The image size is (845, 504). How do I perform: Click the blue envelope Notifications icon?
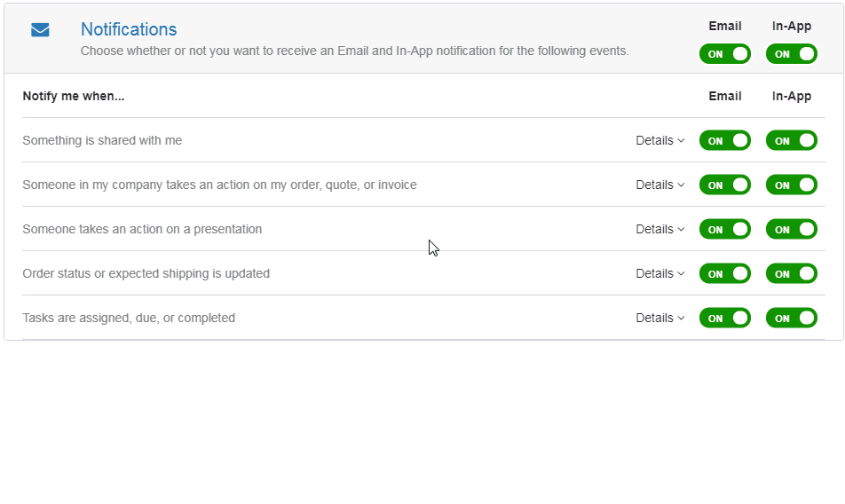(x=41, y=30)
